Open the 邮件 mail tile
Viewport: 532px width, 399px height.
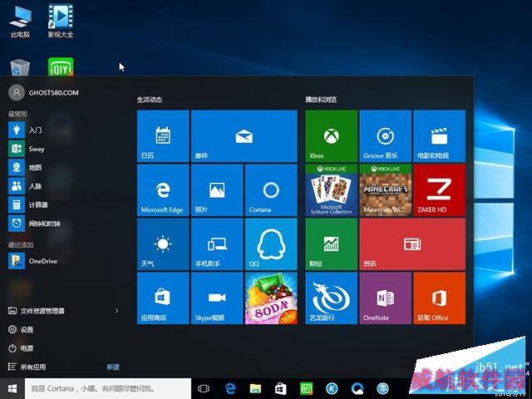244,135
